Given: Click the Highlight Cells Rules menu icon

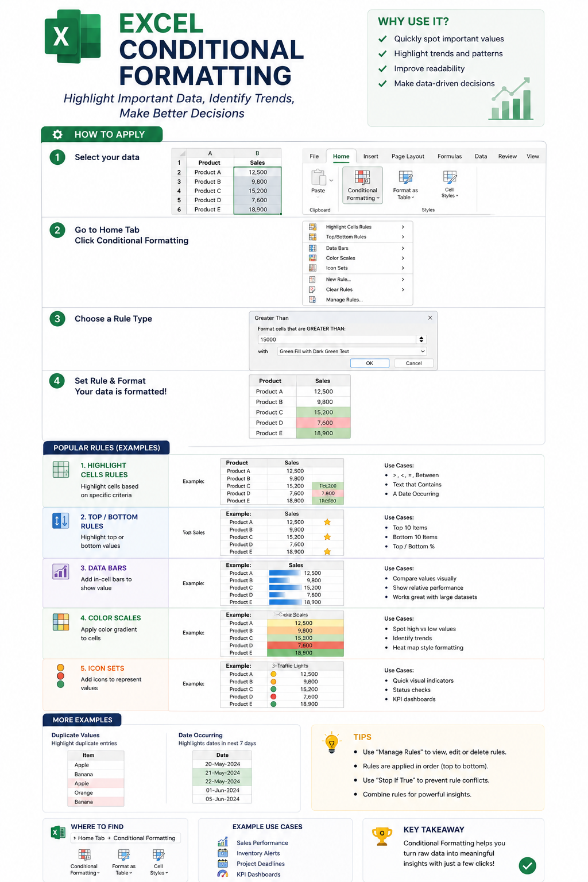Looking at the screenshot, I should (x=312, y=227).
